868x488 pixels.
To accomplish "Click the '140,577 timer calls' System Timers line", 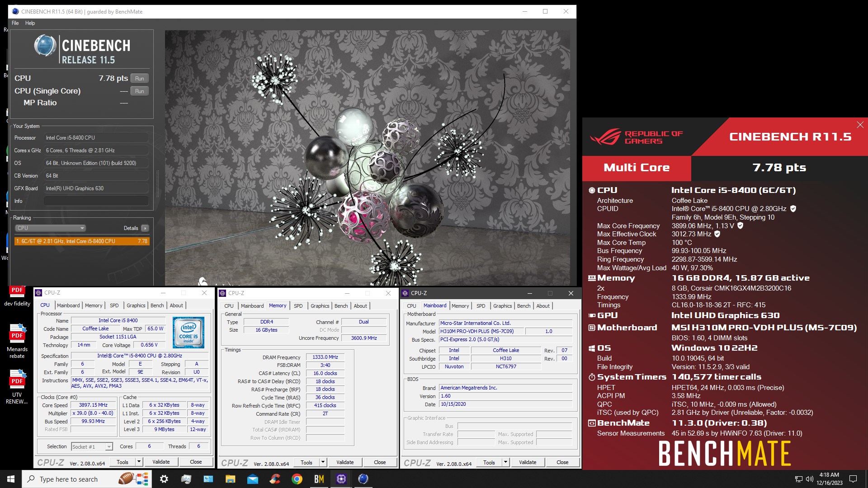I will (717, 377).
